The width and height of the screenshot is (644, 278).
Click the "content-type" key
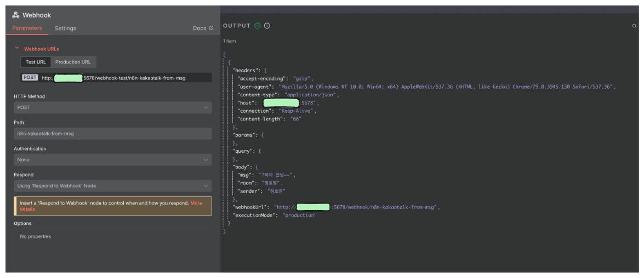click(258, 95)
